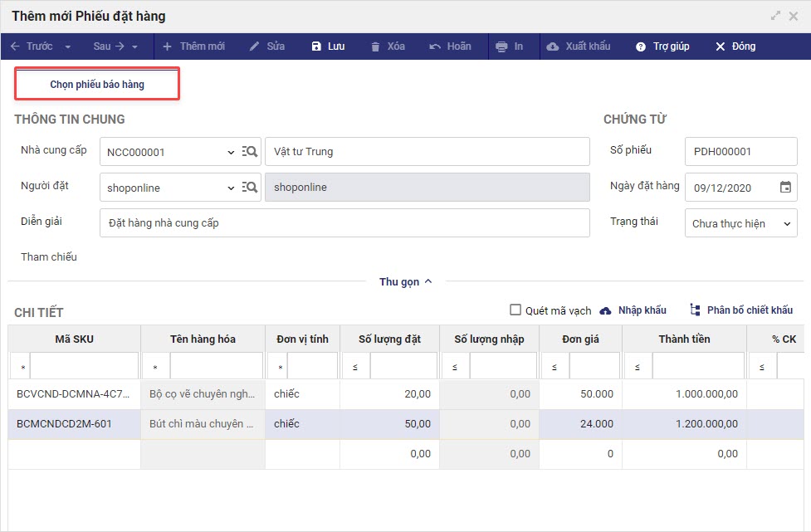Open the Người đặt dropdown list

(230, 188)
